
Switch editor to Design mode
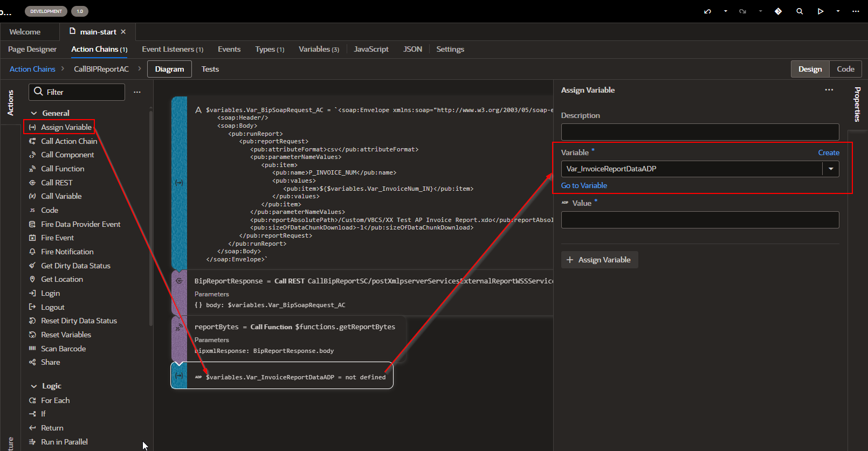pyautogui.click(x=810, y=69)
